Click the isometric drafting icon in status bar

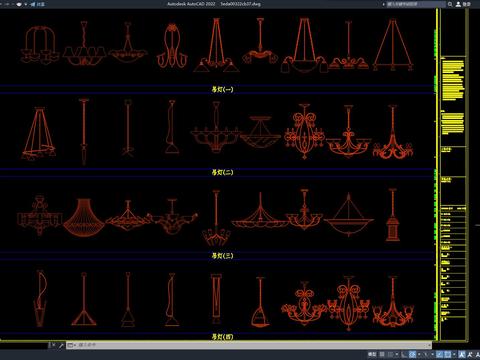[x=426, y=354]
